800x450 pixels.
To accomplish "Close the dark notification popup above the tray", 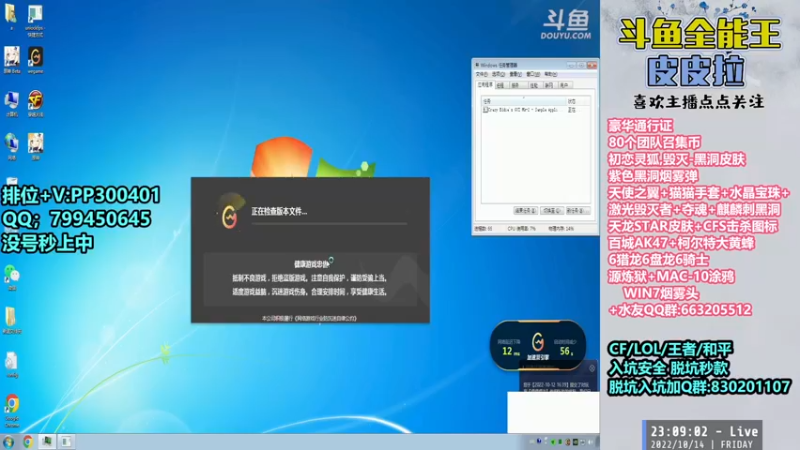I will coord(592,368).
